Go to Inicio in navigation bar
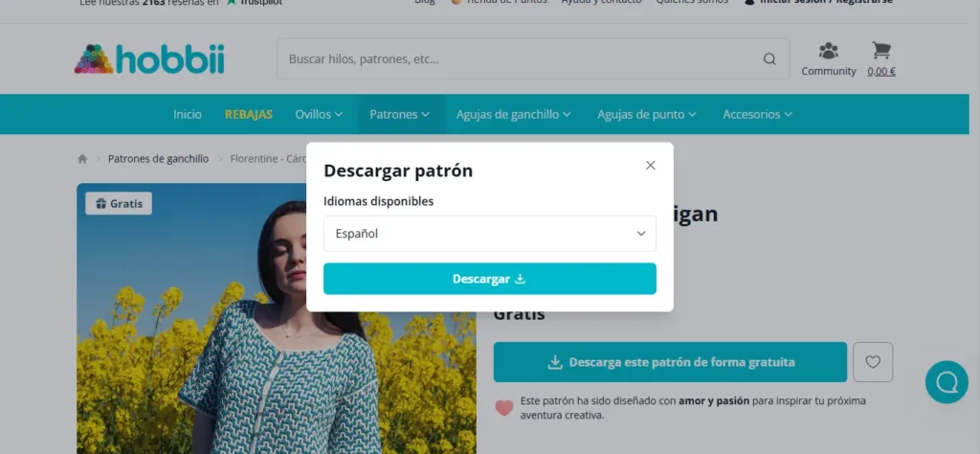980x454 pixels. (x=188, y=114)
